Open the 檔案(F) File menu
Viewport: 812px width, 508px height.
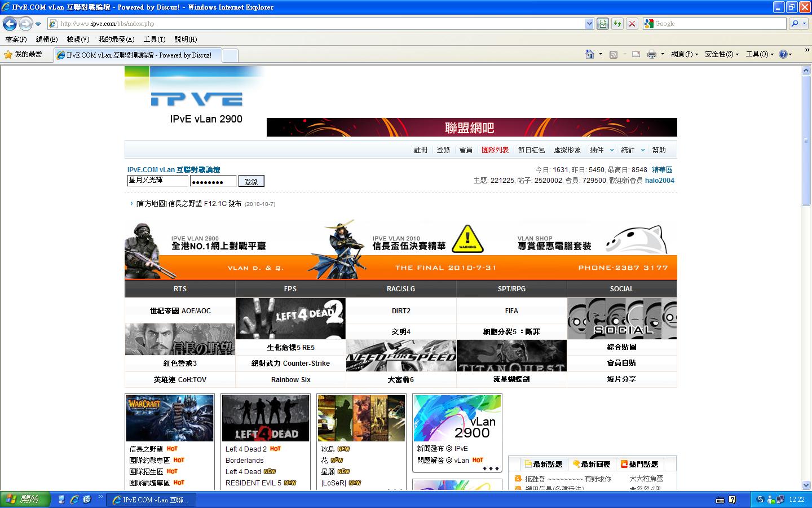click(16, 40)
